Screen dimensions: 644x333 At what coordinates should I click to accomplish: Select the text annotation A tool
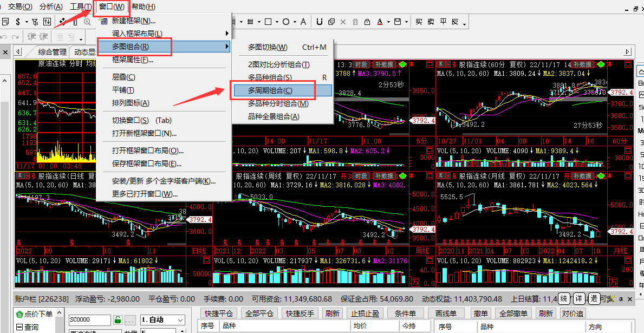(303, 22)
